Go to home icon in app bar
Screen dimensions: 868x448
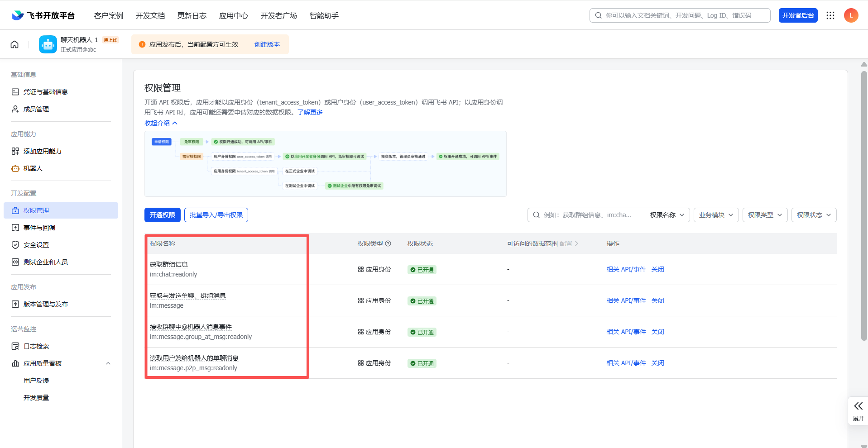[x=14, y=44]
